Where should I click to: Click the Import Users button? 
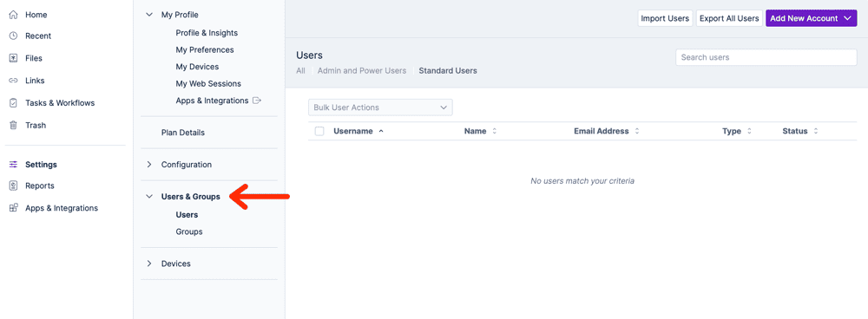click(665, 18)
